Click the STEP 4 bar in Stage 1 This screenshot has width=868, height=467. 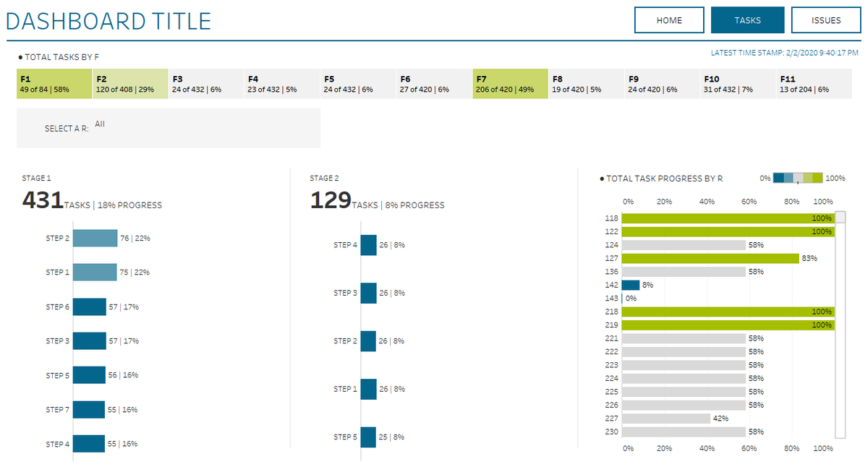[x=89, y=444]
